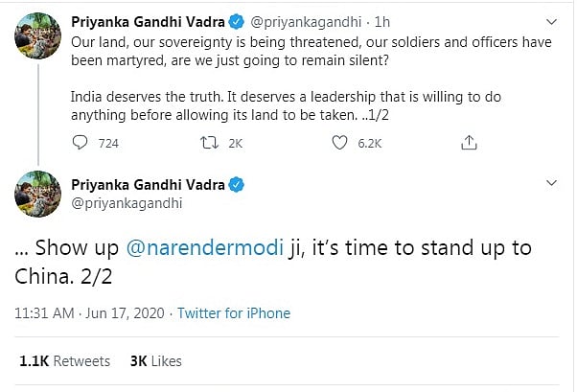
Task: Open the profile avatar on the first tweet
Action: (x=38, y=35)
